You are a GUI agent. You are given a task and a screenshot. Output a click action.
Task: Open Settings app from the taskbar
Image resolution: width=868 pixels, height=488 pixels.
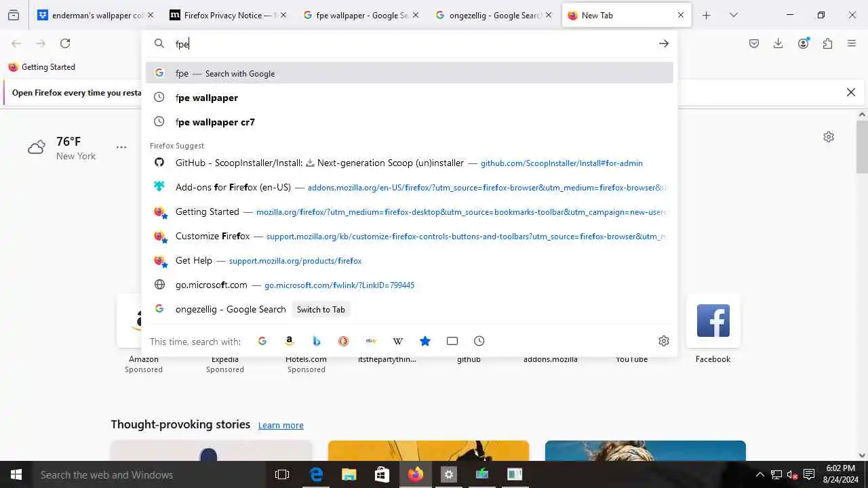449,474
